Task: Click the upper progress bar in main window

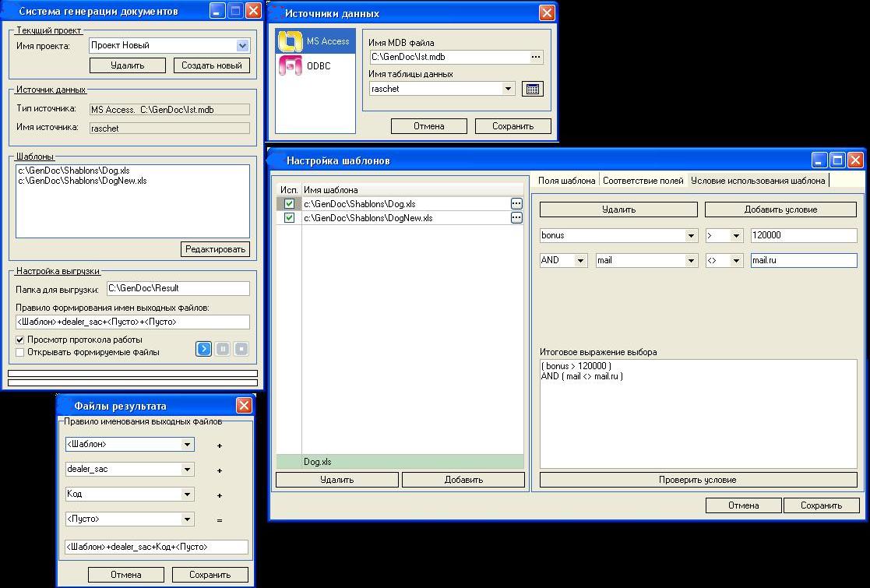Action: 132,374
